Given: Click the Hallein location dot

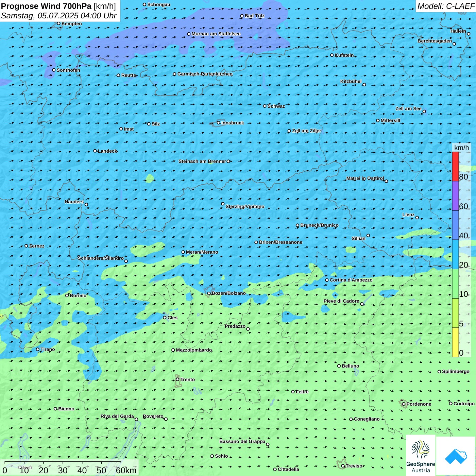Looking at the screenshot, I should click(469, 34).
